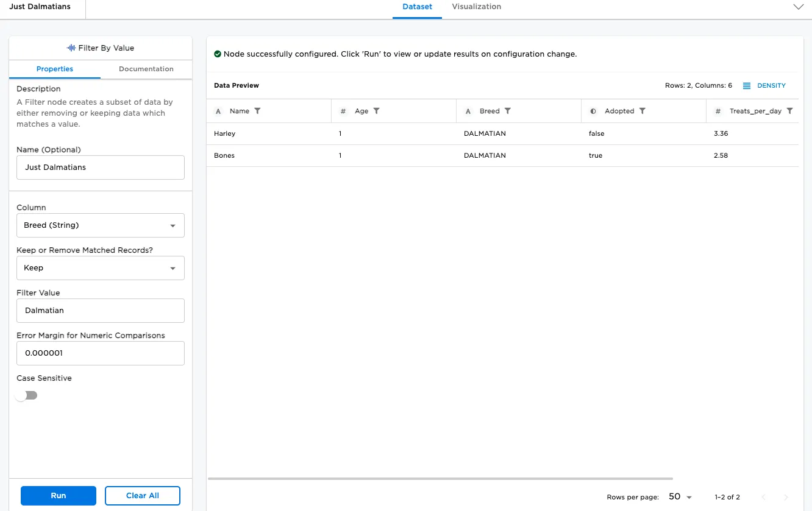Open the Keep or Remove Matched Records dropdown
812x511 pixels.
pos(100,268)
